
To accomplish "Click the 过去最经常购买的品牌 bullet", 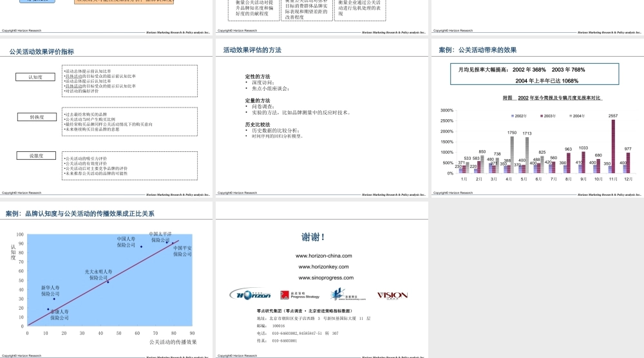I will pyautogui.click(x=86, y=115).
